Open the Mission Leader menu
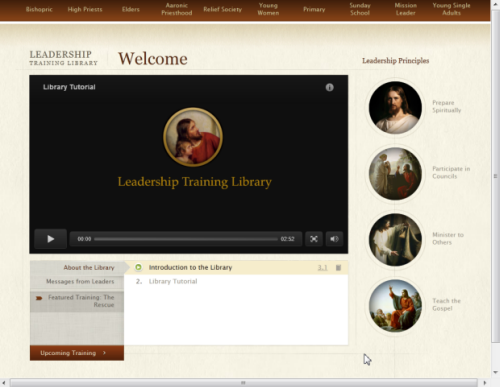This screenshot has height=387, width=500. pos(406,9)
